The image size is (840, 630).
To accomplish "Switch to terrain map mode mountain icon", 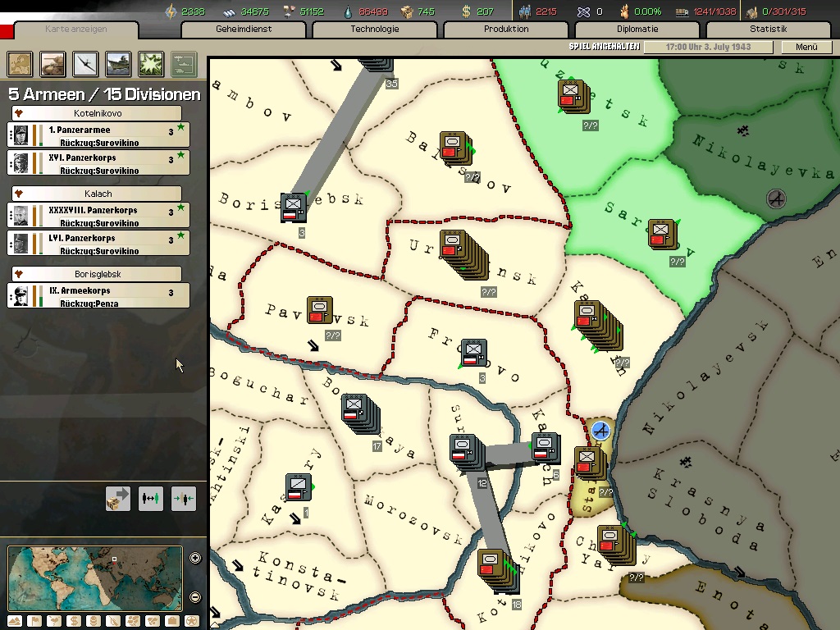I will pyautogui.click(x=15, y=622).
